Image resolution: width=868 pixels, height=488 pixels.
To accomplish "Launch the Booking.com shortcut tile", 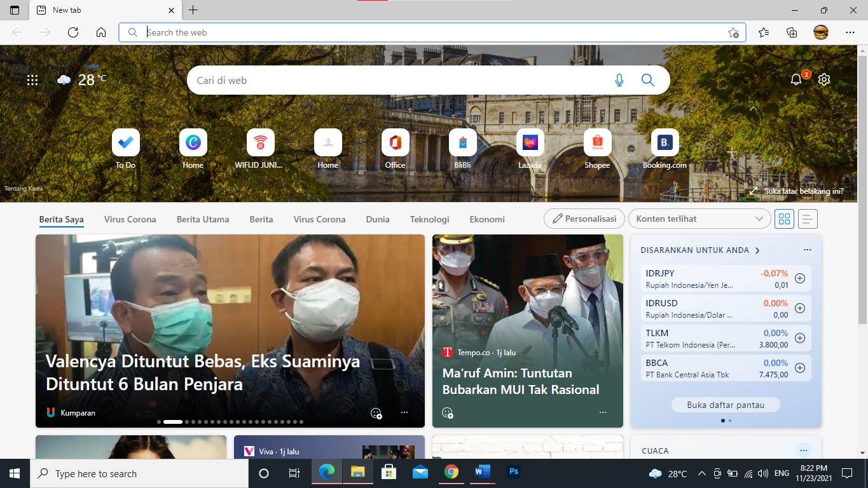I will [x=665, y=143].
